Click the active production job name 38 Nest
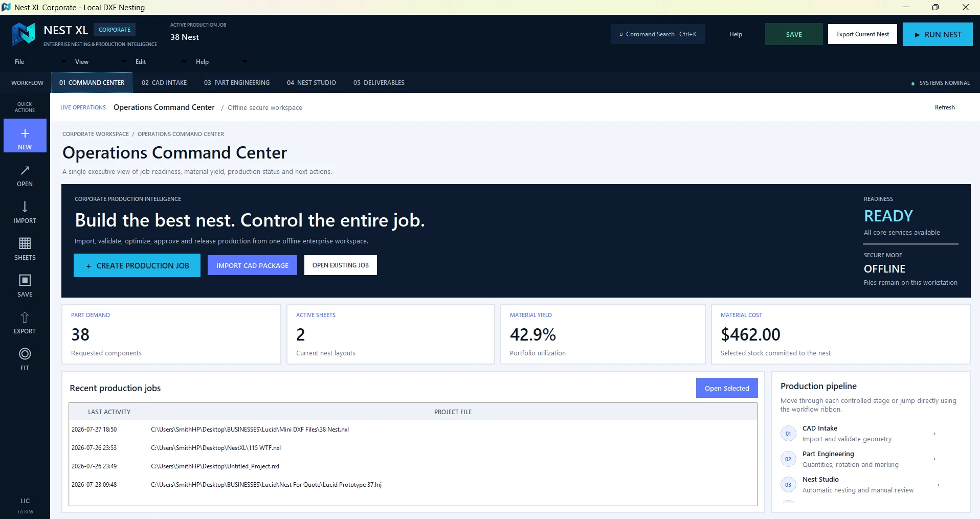 pyautogui.click(x=185, y=37)
